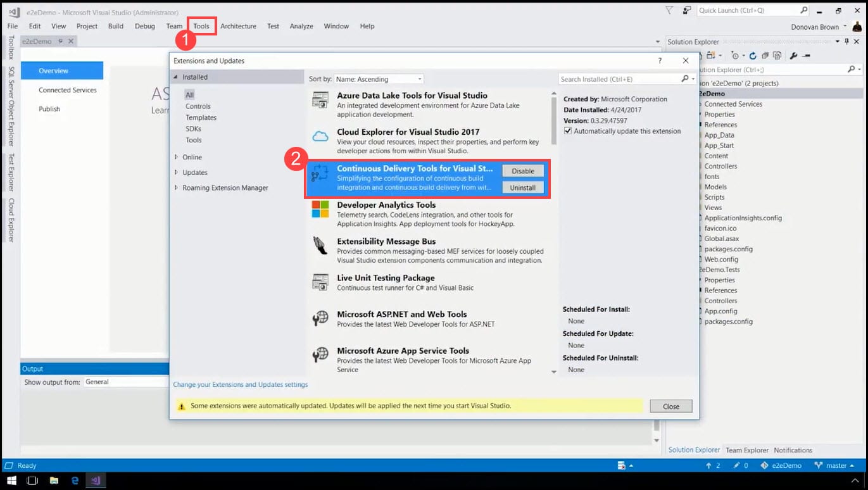This screenshot has width=868, height=490.
Task: Open the Azure Data Lake Tools extension icon
Action: 320,100
